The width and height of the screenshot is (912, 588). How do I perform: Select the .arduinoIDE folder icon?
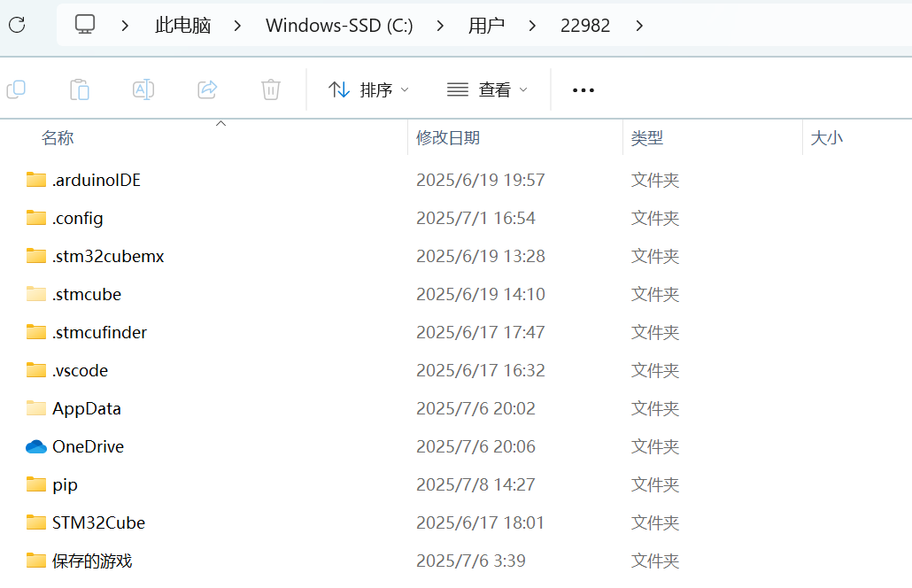coord(36,180)
